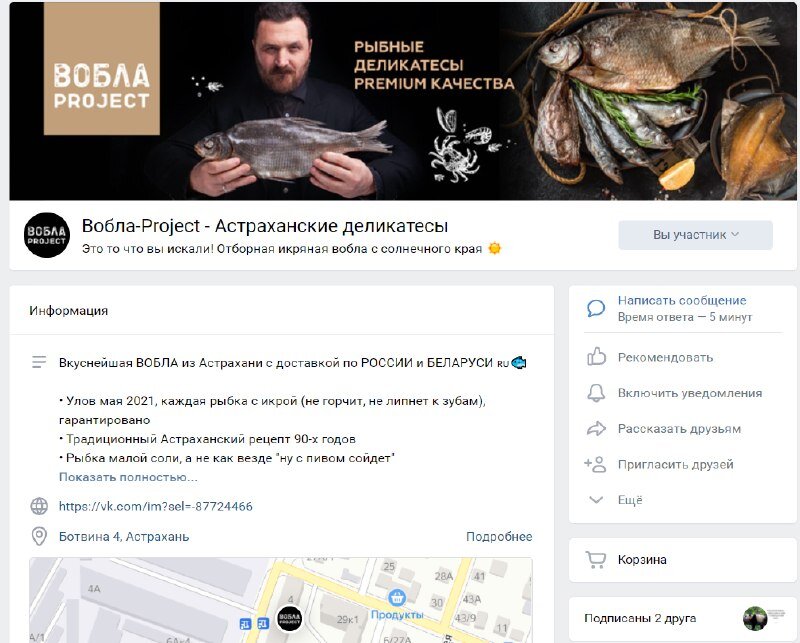Click the bell notifications icon
The width and height of the screenshot is (800, 643).
(x=595, y=393)
